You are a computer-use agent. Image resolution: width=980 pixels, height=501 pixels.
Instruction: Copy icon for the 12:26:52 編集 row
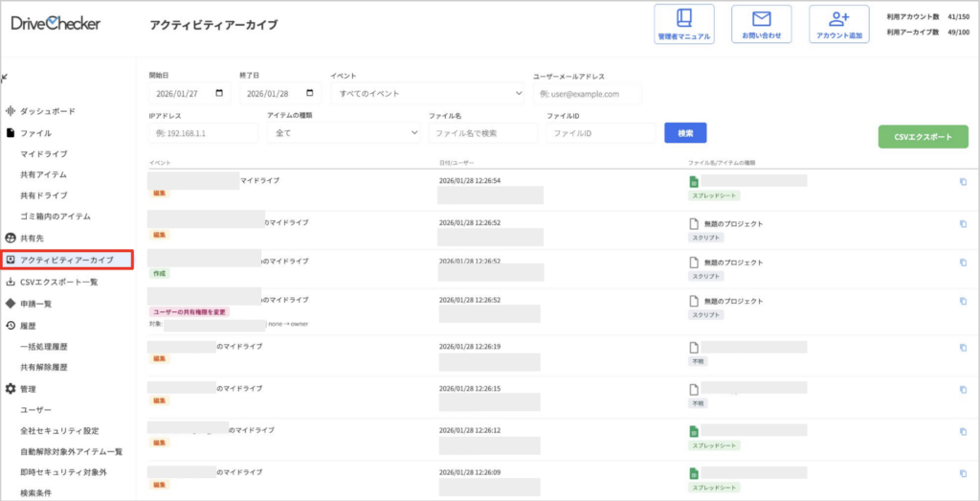963,224
